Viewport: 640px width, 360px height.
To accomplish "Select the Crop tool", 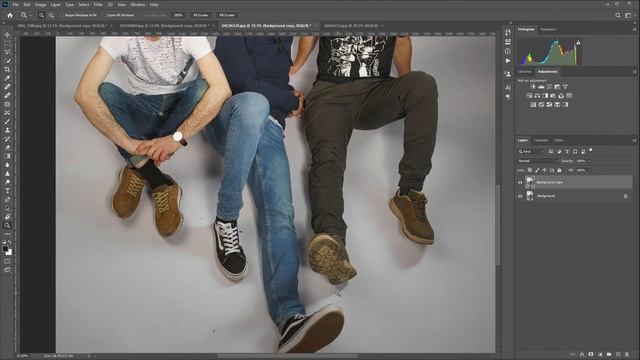I will point(7,69).
